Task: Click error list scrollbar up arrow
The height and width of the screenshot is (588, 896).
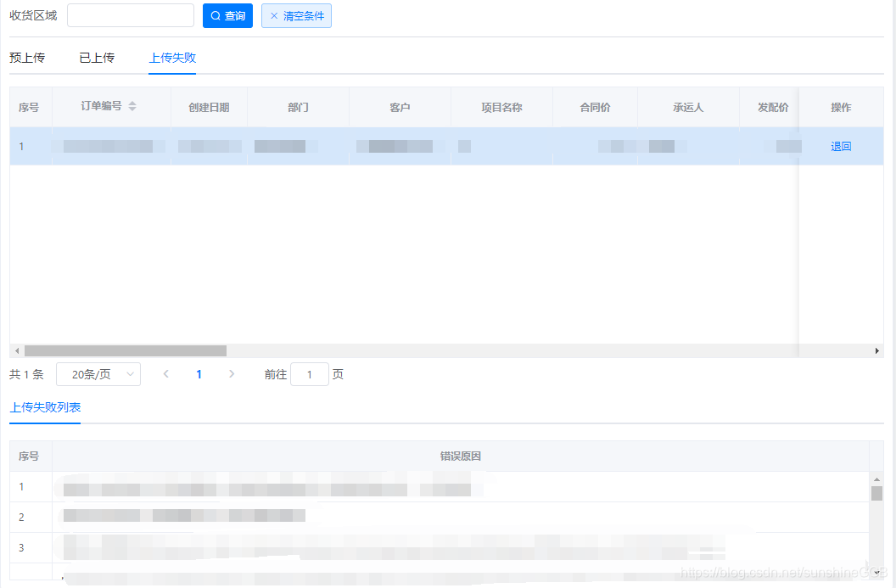Action: coord(876,479)
